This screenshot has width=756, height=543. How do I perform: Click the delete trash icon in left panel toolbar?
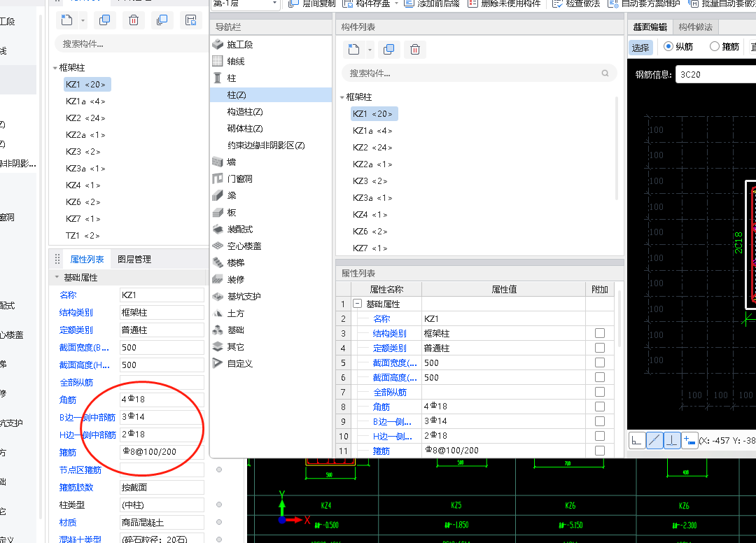[134, 20]
